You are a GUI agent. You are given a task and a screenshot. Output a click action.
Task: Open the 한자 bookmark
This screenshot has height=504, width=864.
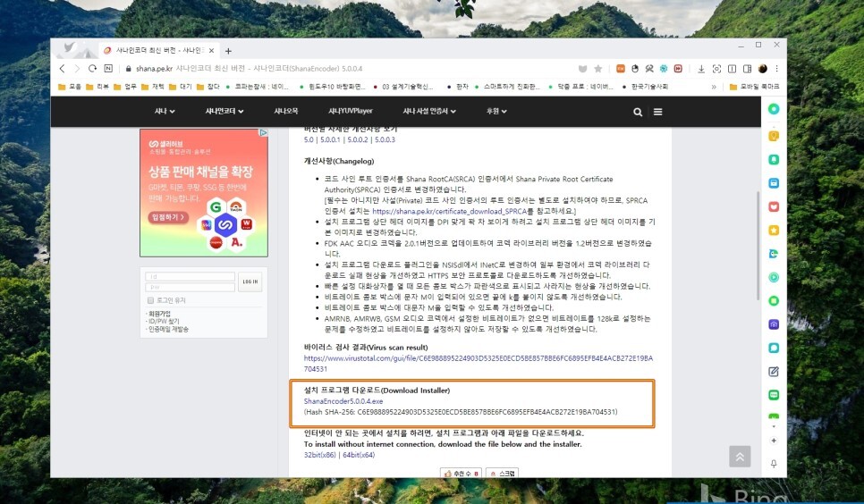click(457, 87)
